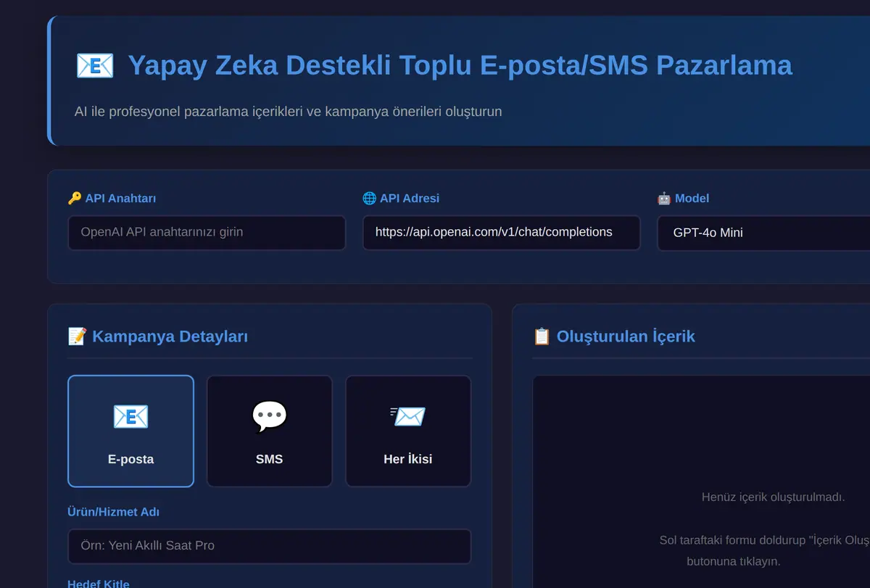Click the SMS speech bubble icon
This screenshot has width=870, height=588.
click(x=270, y=416)
